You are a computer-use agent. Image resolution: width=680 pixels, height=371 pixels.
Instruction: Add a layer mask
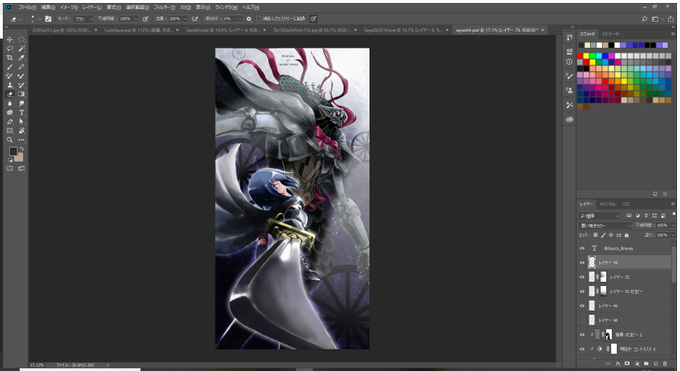point(627,363)
